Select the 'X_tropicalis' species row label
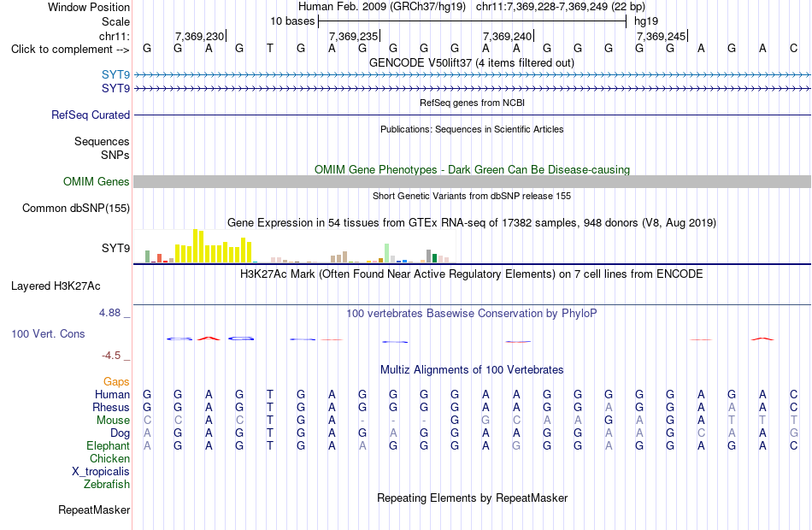 tap(101, 472)
